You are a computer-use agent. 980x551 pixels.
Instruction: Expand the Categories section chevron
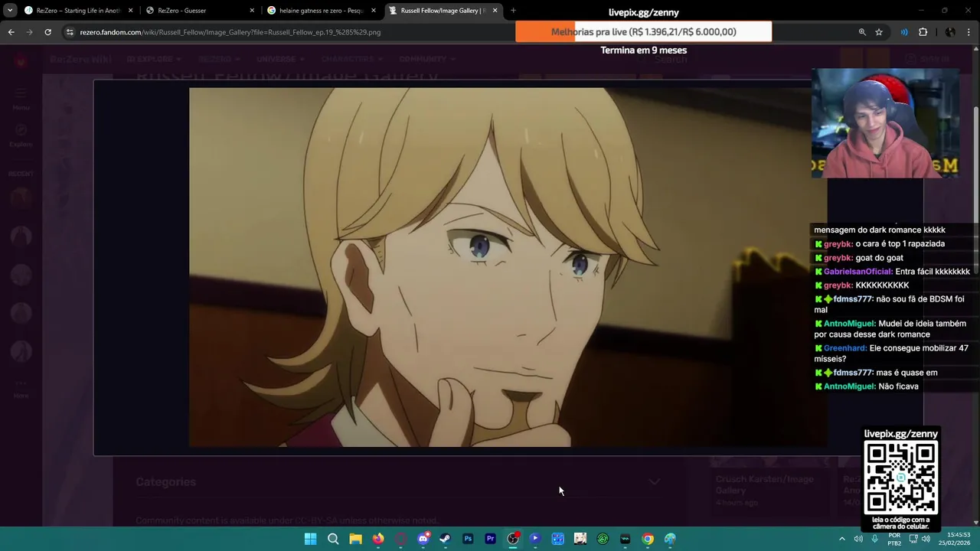[x=654, y=482]
